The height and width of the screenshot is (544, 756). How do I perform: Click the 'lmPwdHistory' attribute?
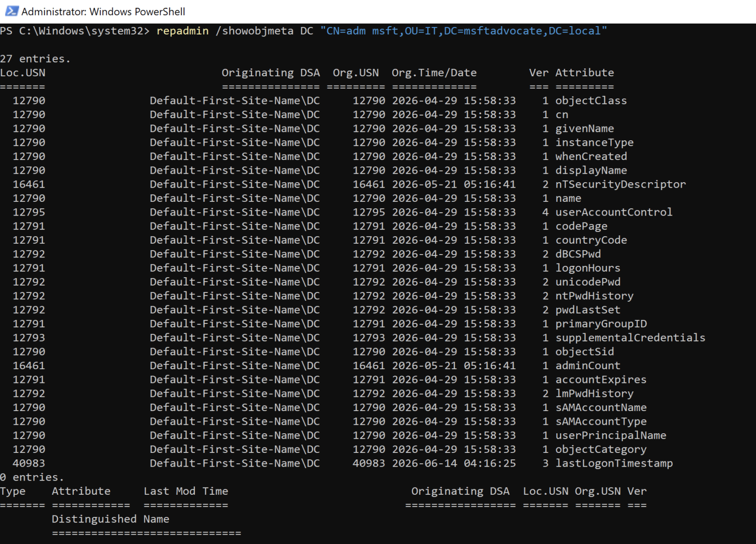[x=595, y=393]
